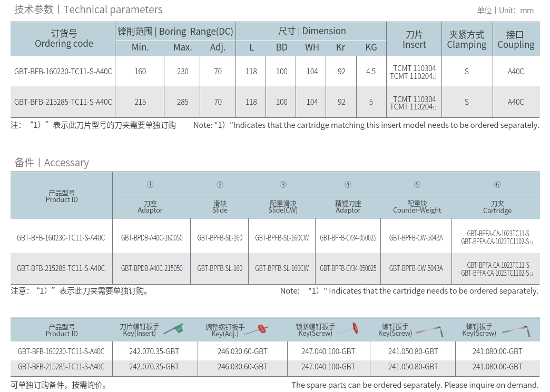Click the hex key icon above 241.080.00-GBT
The image size is (550, 392).
[x=516, y=330]
